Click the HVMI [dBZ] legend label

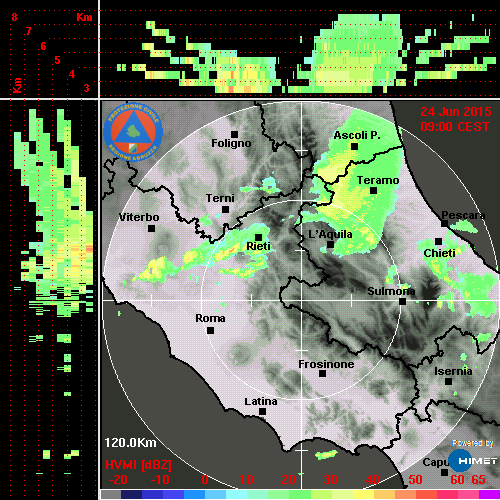pyautogui.click(x=138, y=465)
